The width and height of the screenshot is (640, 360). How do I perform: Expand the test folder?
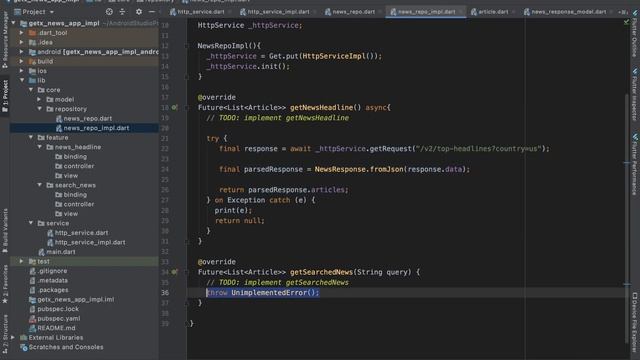[22, 261]
